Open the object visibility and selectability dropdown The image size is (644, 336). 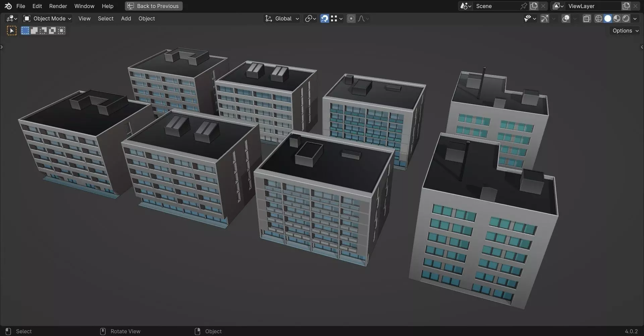click(x=530, y=18)
